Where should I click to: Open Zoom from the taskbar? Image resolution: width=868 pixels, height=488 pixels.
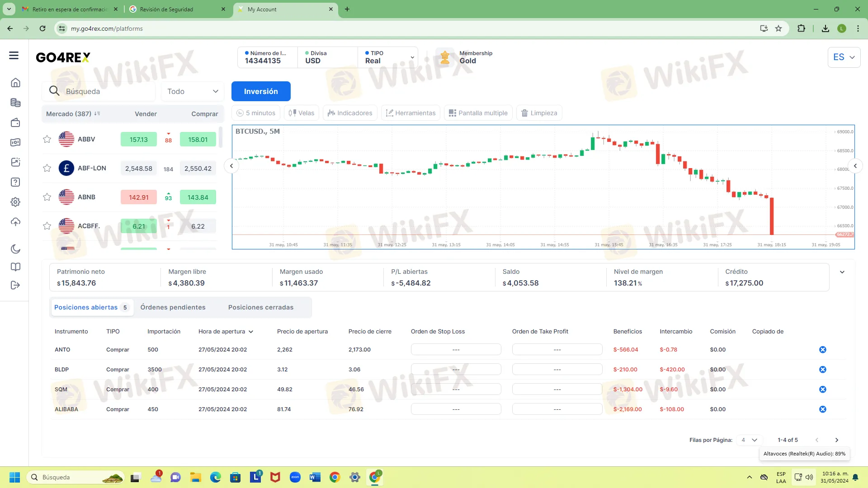pos(295,477)
